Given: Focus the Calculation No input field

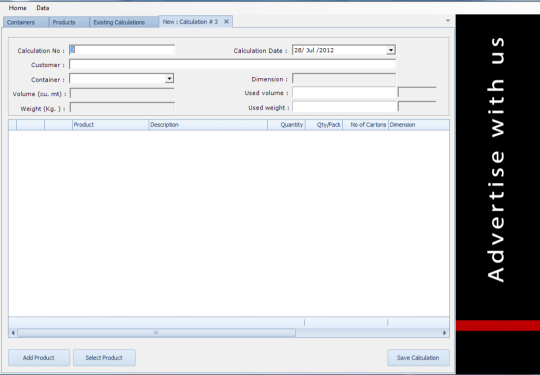Looking at the screenshot, I should pyautogui.click(x=122, y=50).
